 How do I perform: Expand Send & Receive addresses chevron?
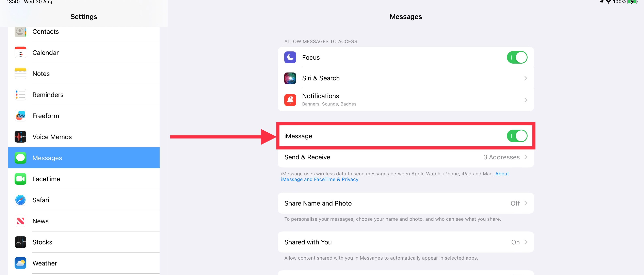pyautogui.click(x=526, y=157)
